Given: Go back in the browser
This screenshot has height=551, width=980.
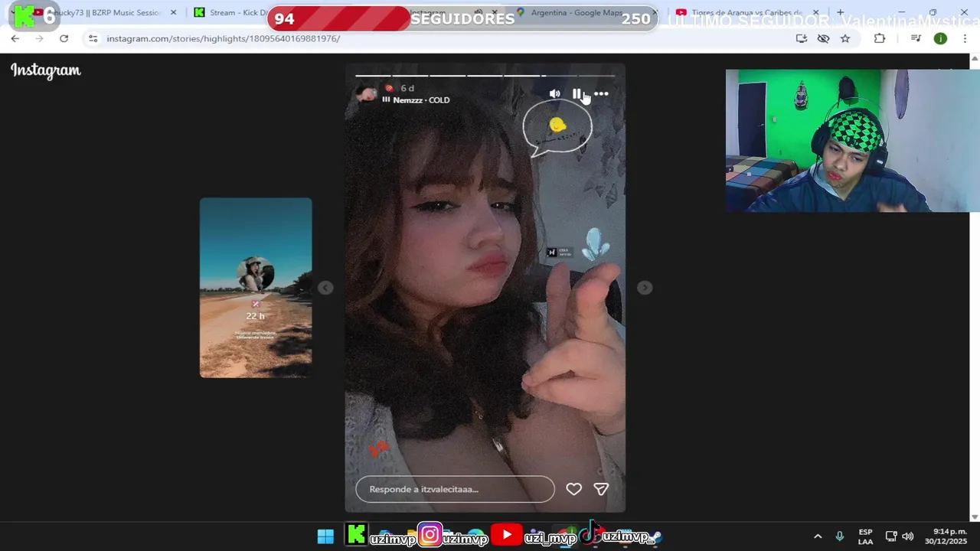Looking at the screenshot, I should tap(15, 38).
